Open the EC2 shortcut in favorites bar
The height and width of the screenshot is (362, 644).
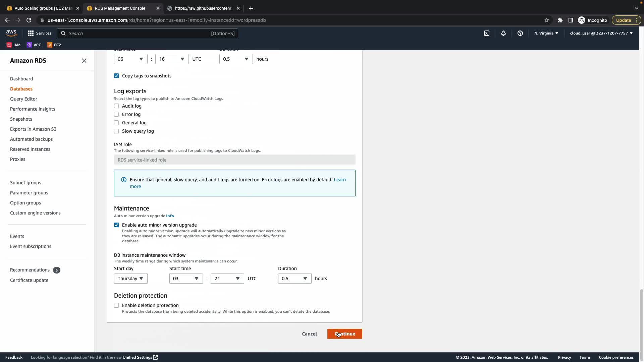(54, 45)
